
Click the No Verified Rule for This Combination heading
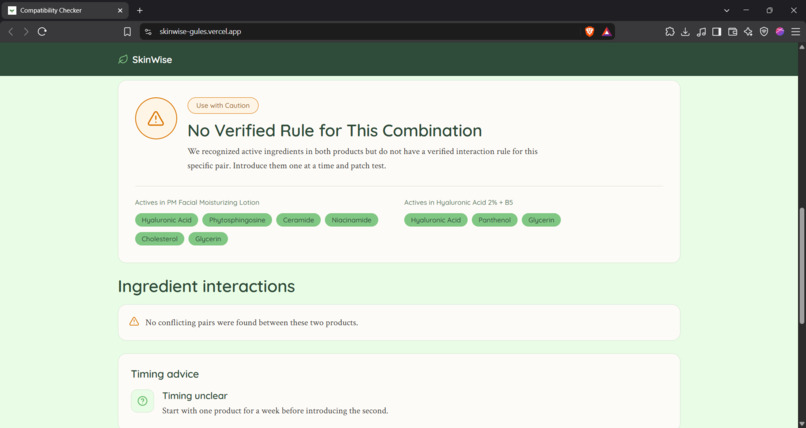[x=335, y=131]
